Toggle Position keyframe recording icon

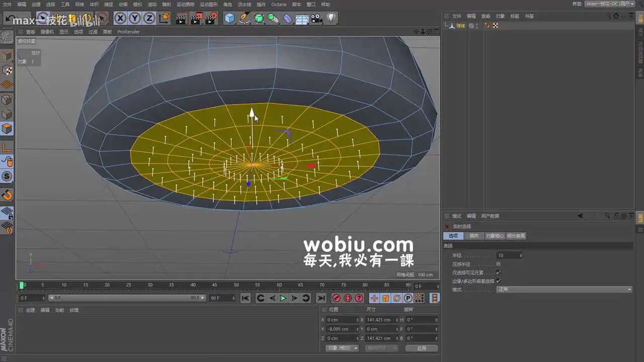tap(374, 298)
